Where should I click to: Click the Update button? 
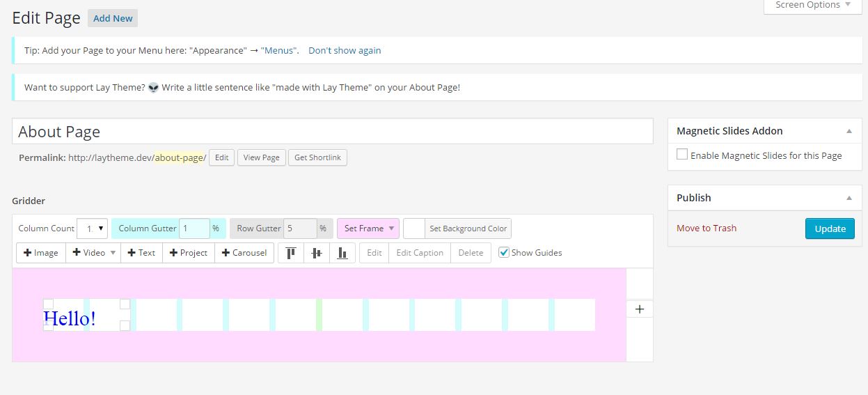click(x=830, y=229)
